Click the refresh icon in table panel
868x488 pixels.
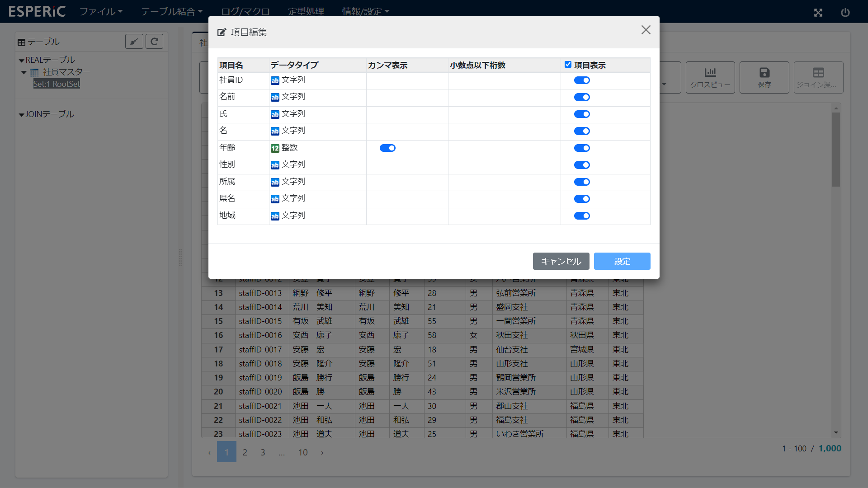coord(154,42)
